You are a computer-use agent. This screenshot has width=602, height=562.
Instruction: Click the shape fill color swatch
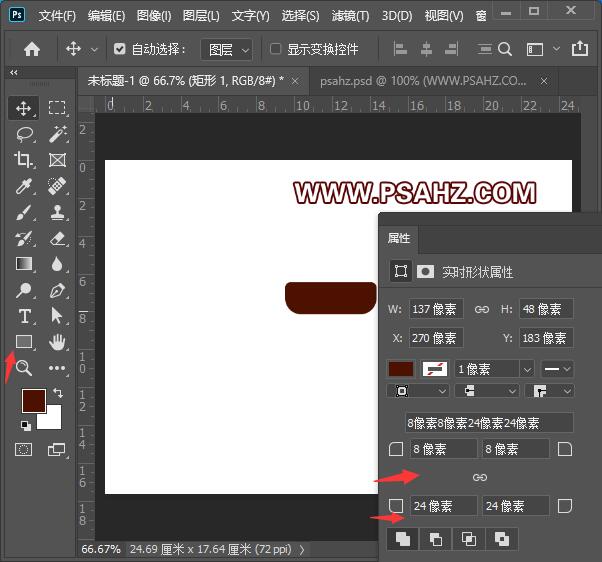pyautogui.click(x=401, y=369)
